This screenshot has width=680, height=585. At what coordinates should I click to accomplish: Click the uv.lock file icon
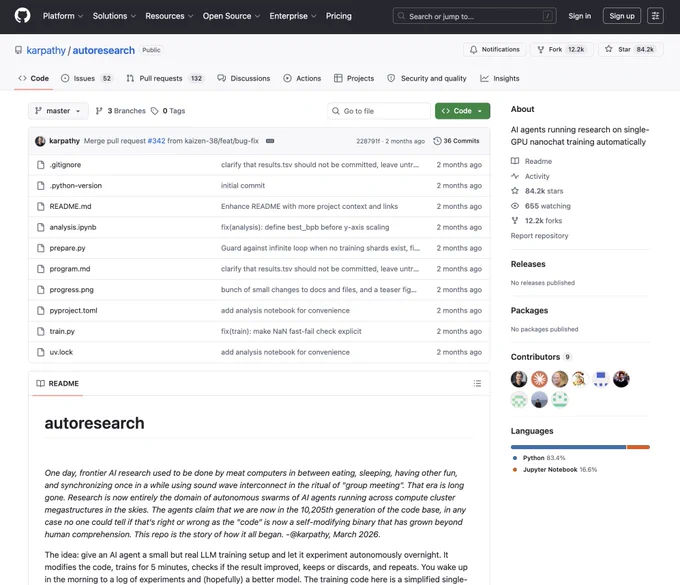41,352
